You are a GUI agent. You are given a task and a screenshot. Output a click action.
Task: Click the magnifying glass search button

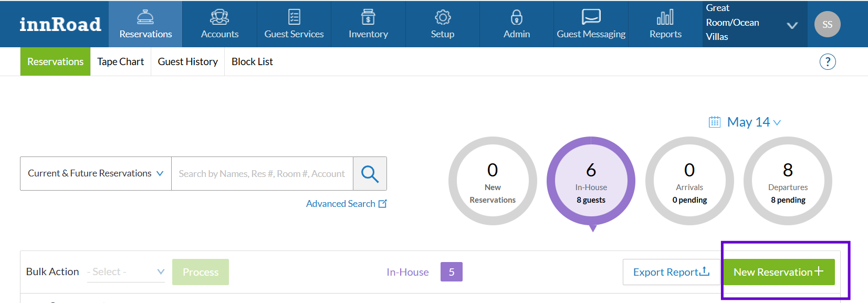(x=370, y=174)
